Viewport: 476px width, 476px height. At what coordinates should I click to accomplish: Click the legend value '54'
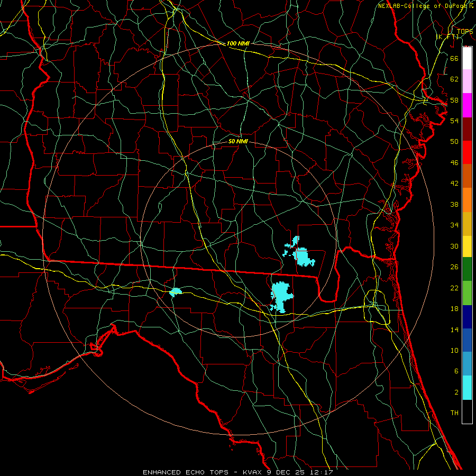click(454, 121)
